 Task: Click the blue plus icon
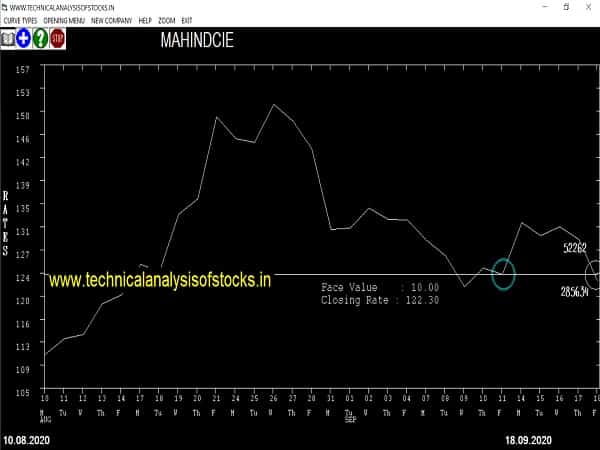[x=24, y=39]
